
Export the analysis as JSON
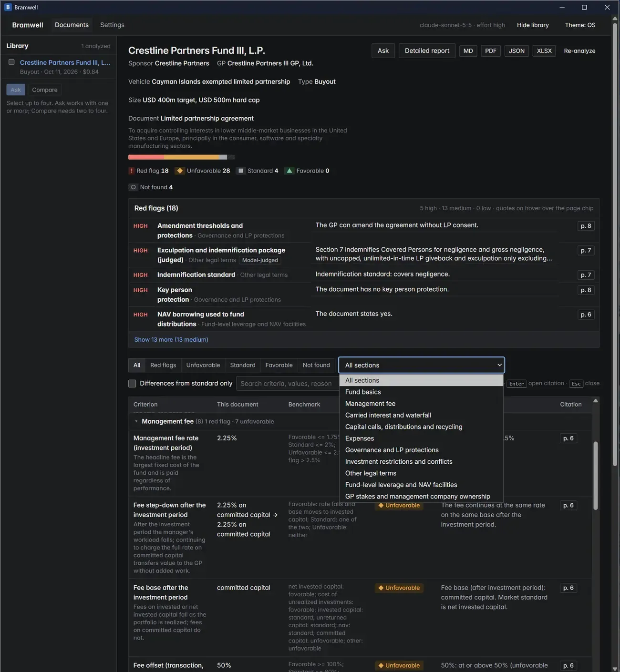coord(517,51)
